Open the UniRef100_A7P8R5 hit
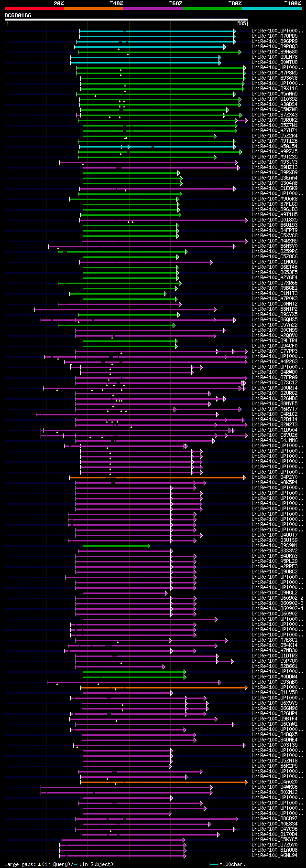The height and width of the screenshot is (868, 306). [x=274, y=73]
